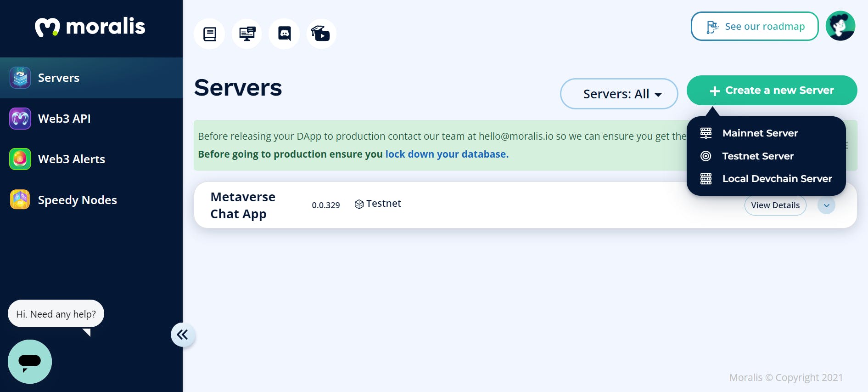Collapse the sidebar with double chevron

tap(183, 335)
